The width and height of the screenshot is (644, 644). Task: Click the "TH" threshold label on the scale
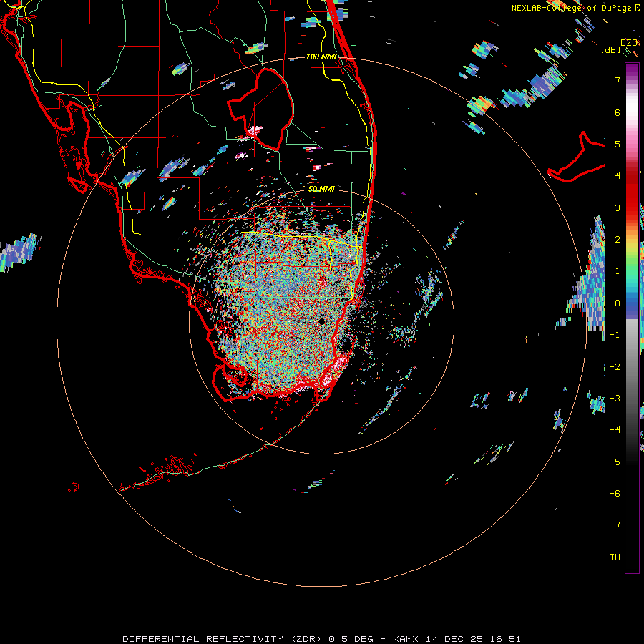coord(615,557)
